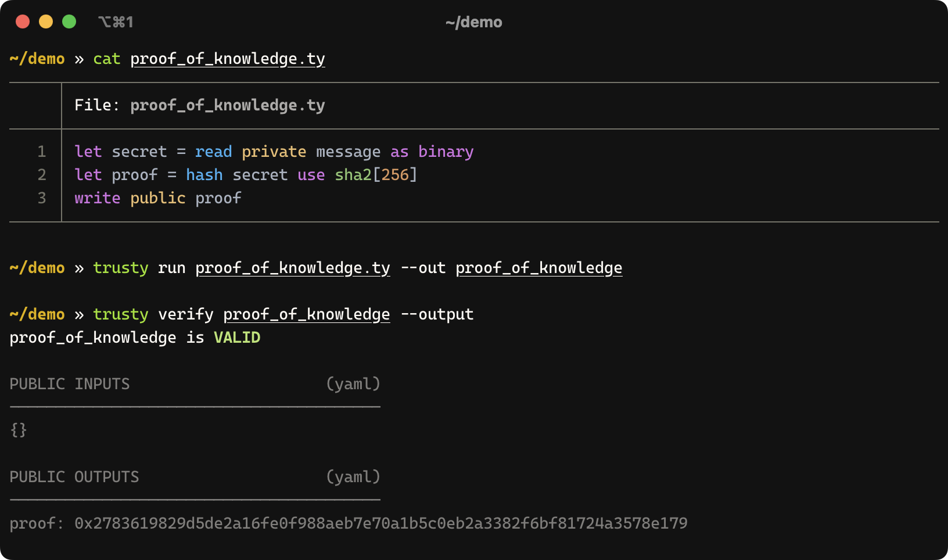Click 'trusty' in the run command
Screen dimensions: 948x560
tap(121, 268)
